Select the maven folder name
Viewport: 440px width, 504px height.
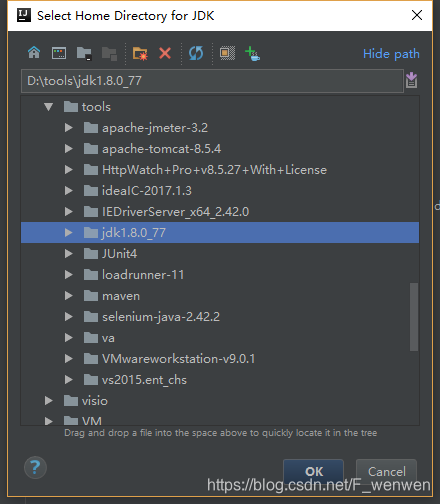(121, 296)
